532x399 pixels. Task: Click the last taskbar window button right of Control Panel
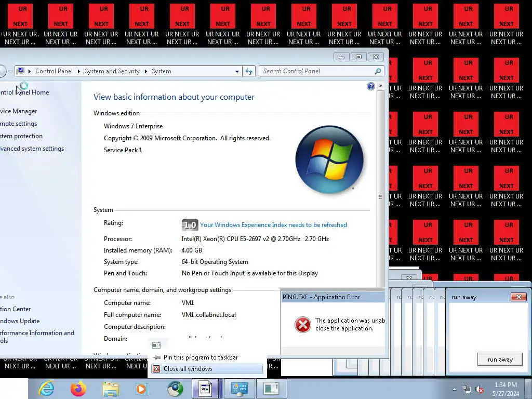tap(271, 389)
